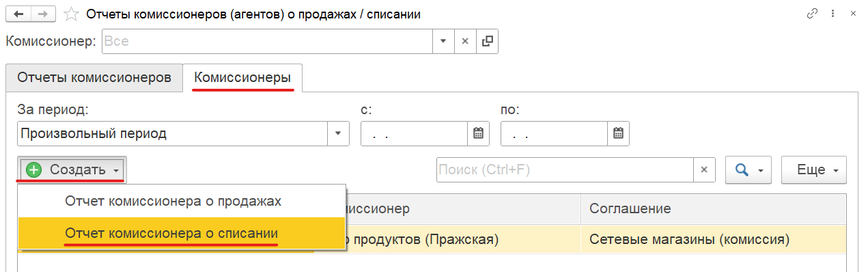Clear the search box text

[x=704, y=170]
